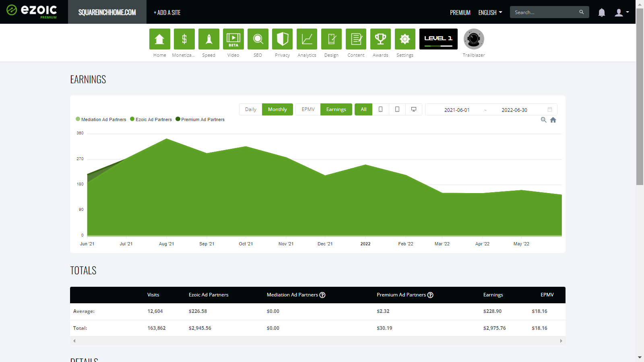Screen dimensions: 644x362
Task: Click the page scrollbar down arrow
Action: [x=640, y=358]
